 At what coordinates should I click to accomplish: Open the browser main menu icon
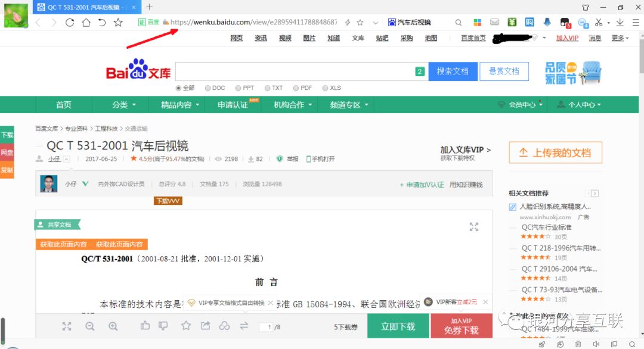[636, 22]
